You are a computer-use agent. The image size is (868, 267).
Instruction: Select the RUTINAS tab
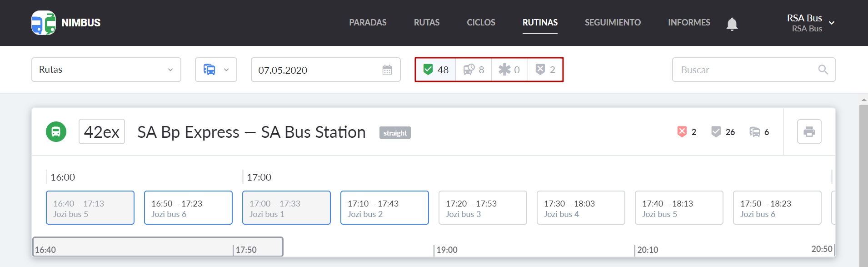540,22
